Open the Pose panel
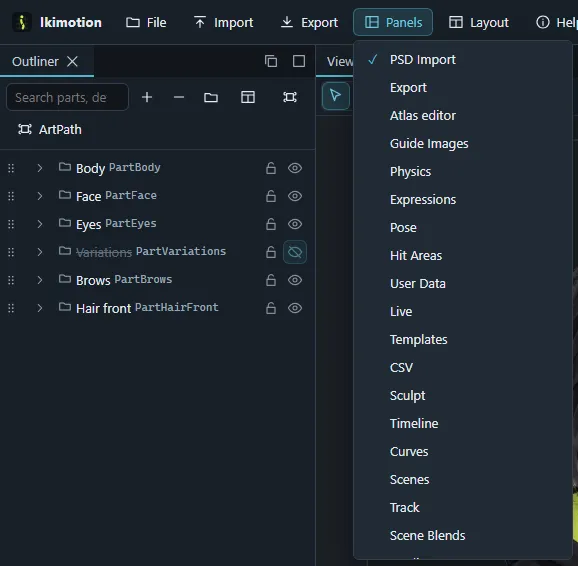 463,228
